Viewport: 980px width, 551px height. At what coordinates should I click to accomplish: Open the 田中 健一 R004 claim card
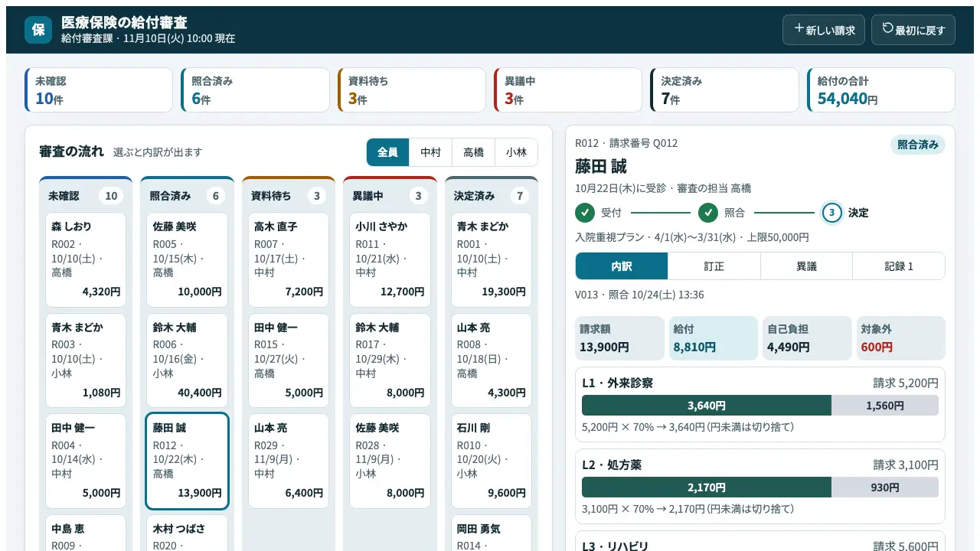pos(86,461)
